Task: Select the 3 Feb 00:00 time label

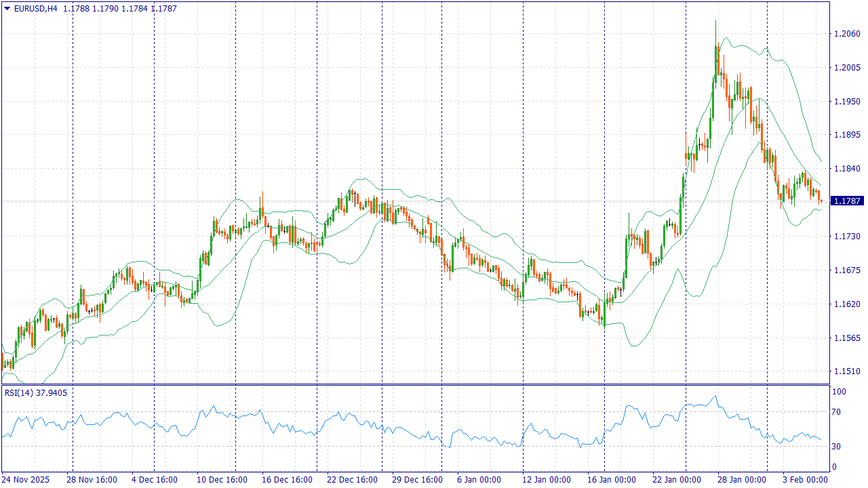Action: click(x=805, y=480)
